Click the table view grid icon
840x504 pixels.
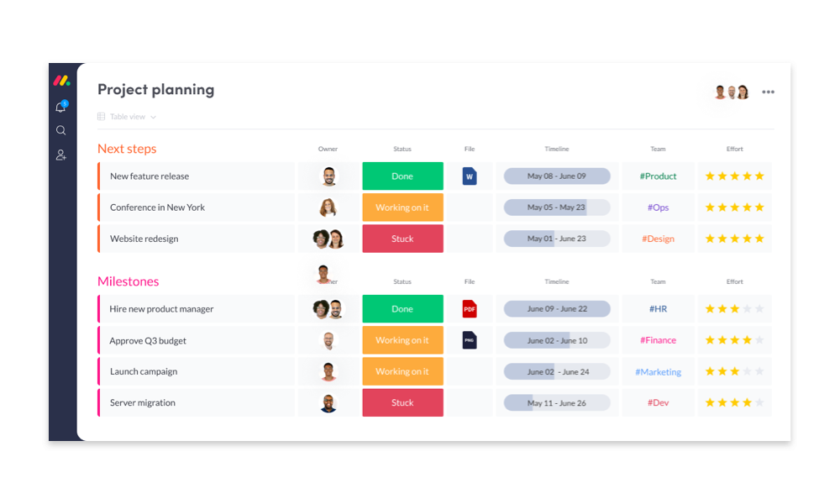pyautogui.click(x=102, y=116)
